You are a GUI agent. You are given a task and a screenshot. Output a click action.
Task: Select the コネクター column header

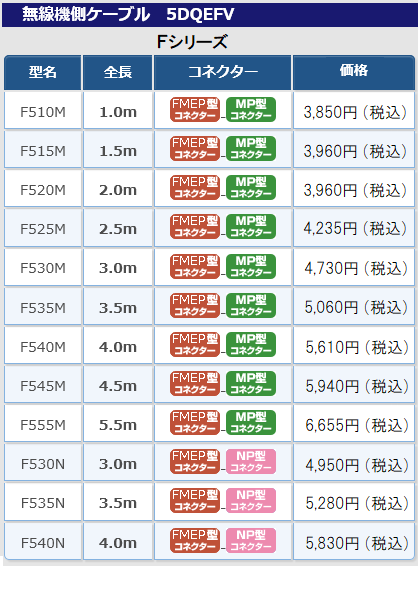click(x=223, y=73)
